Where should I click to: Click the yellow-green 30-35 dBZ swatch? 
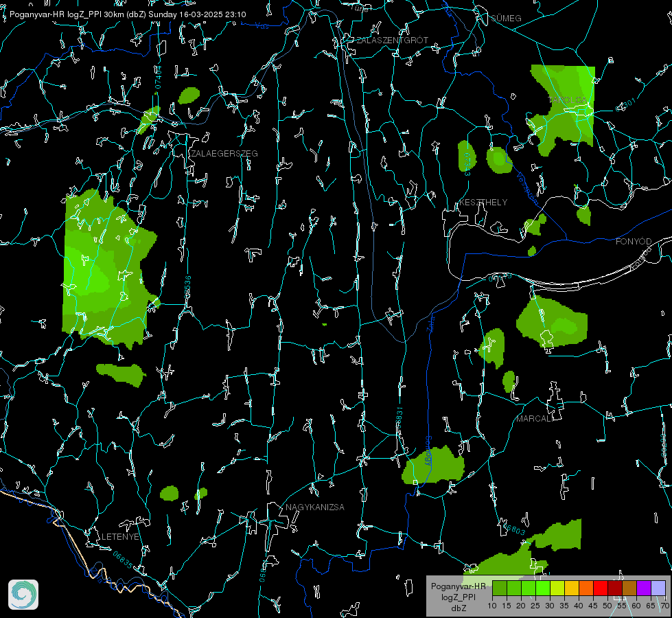[557, 588]
